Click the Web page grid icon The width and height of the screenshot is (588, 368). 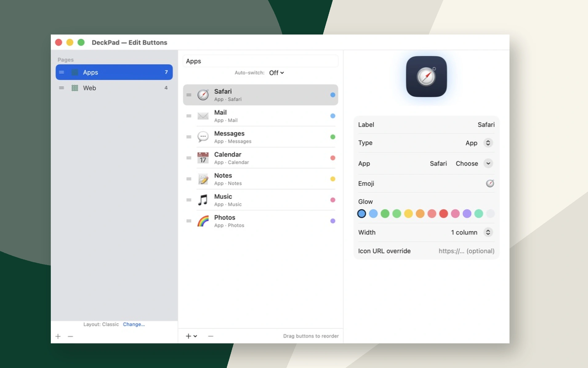[x=75, y=88]
